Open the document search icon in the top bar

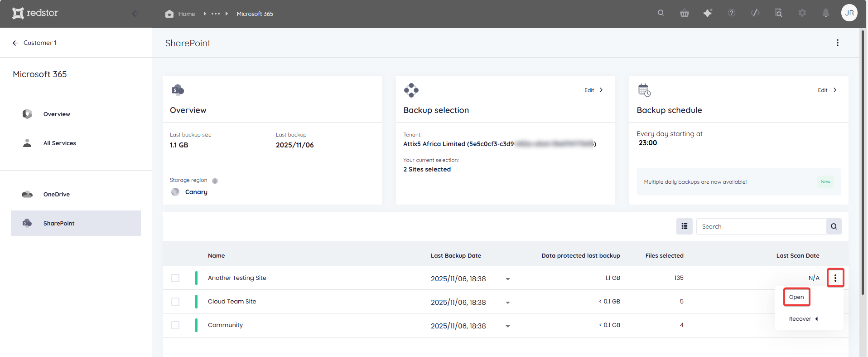(779, 13)
